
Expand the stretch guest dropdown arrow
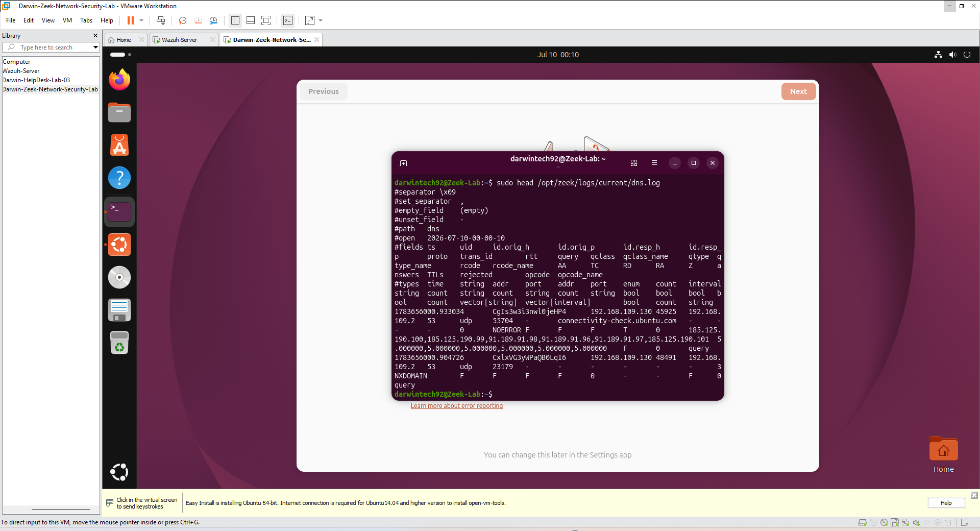pos(321,20)
